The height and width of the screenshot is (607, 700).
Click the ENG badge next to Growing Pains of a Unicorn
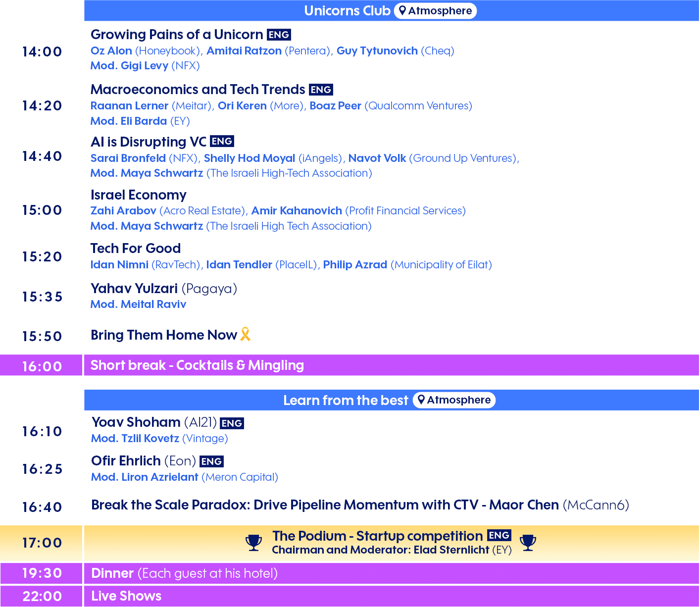[279, 35]
